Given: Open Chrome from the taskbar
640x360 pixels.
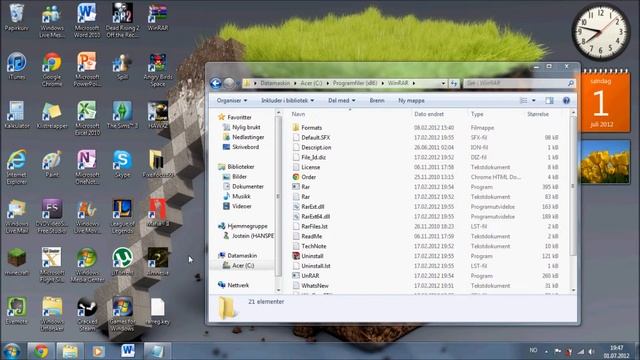Looking at the screenshot, I should point(41,351).
